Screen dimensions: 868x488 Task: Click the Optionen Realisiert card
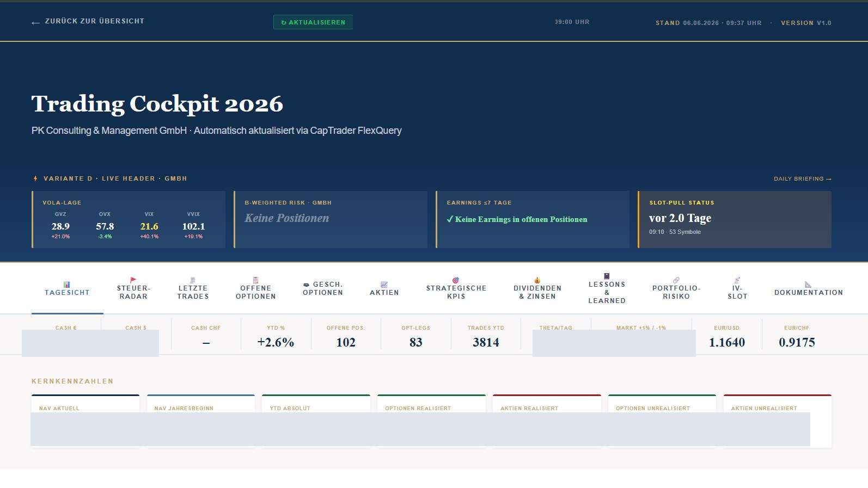[431, 421]
